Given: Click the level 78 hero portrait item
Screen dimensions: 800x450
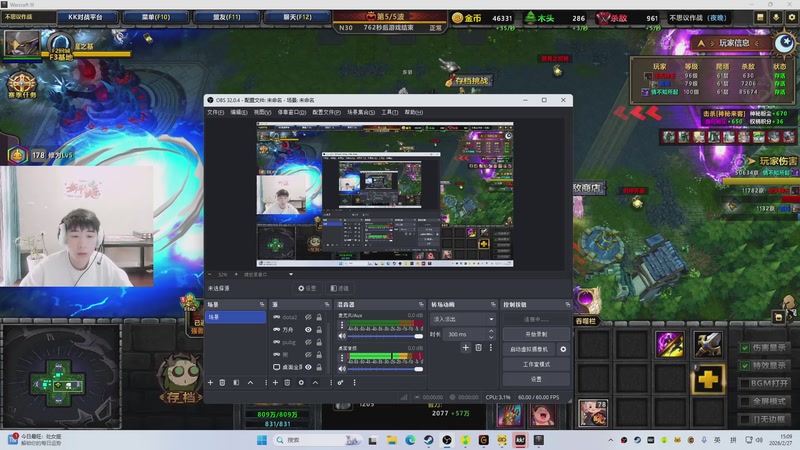Looking at the screenshot, I should (x=593, y=413).
